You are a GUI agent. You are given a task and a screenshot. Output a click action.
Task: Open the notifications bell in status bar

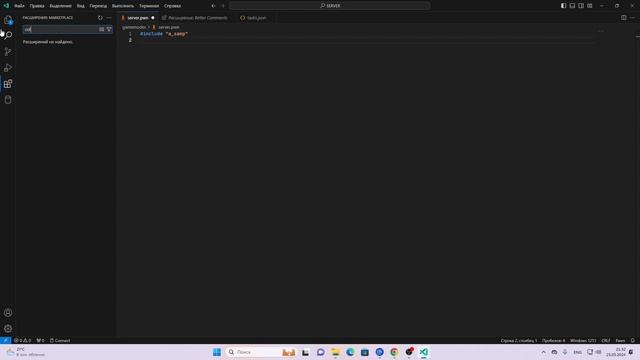click(x=633, y=340)
